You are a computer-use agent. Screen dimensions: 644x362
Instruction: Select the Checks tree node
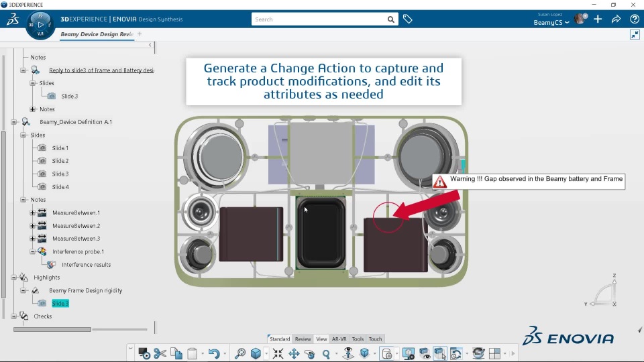tap(43, 316)
